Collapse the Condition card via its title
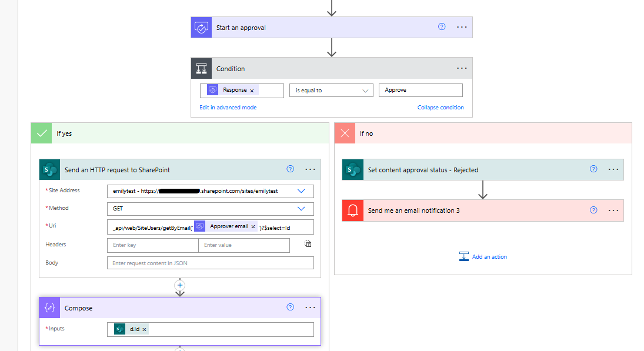The height and width of the screenshot is (351, 644). [231, 69]
